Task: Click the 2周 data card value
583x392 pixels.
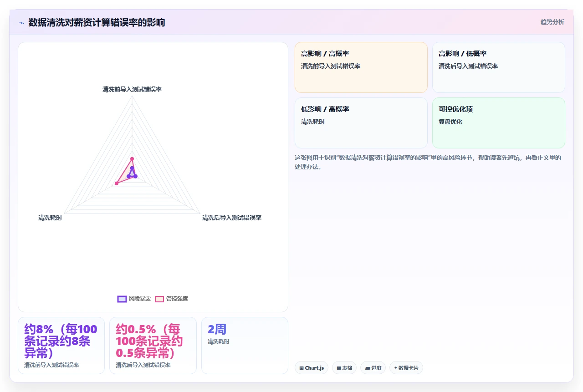Action: click(x=217, y=329)
